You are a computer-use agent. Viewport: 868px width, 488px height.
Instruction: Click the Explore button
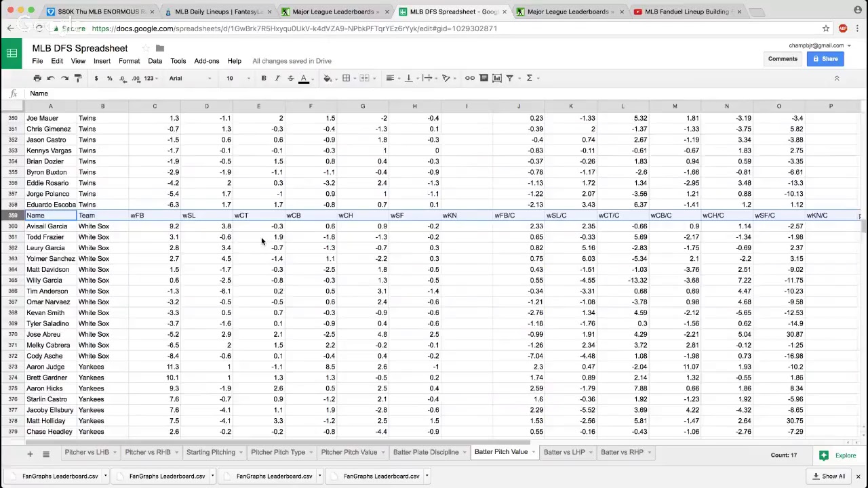point(838,455)
